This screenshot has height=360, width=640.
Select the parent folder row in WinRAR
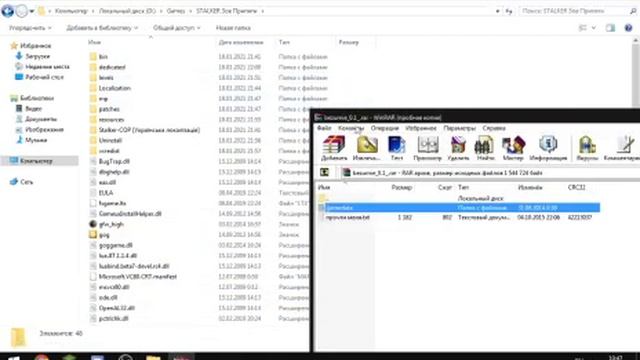459,198
